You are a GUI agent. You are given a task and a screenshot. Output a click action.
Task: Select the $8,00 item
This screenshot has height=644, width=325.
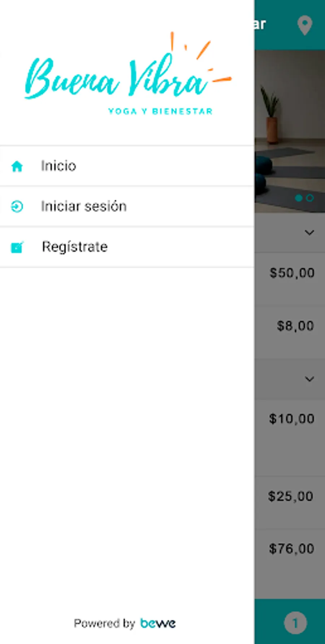pos(295,326)
